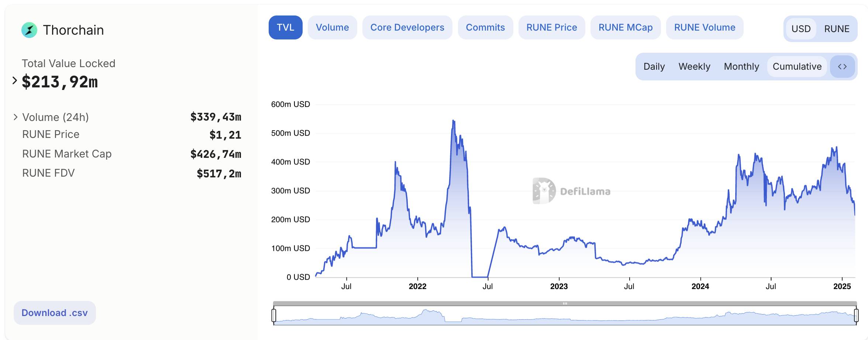The width and height of the screenshot is (868, 340).
Task: Click the Total Value Locked label
Action: [69, 63]
